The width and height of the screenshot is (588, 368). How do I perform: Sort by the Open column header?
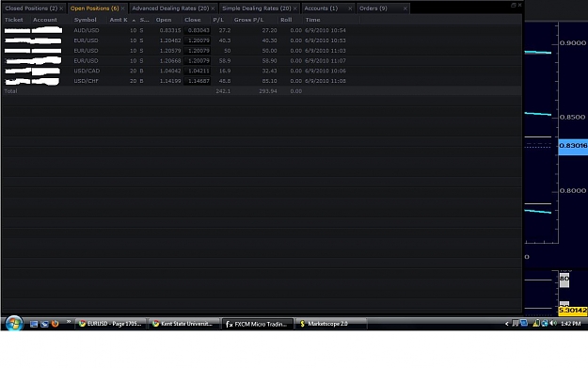click(x=164, y=20)
